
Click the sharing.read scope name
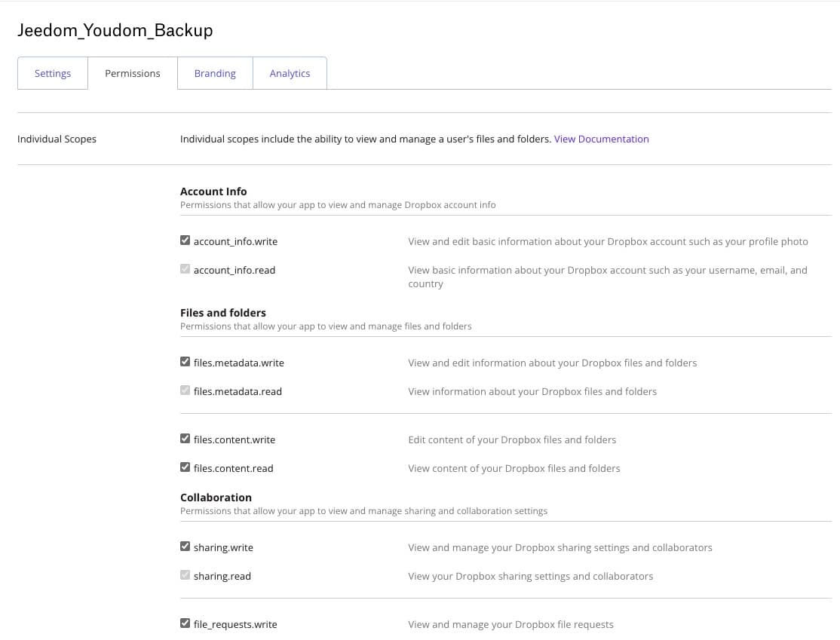[x=222, y=576]
